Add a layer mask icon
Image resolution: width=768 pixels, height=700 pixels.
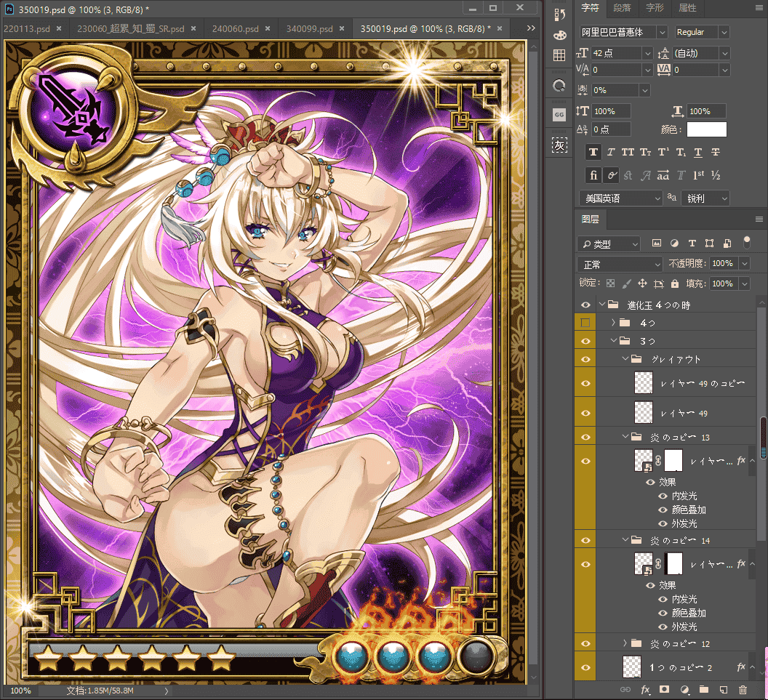(x=664, y=689)
